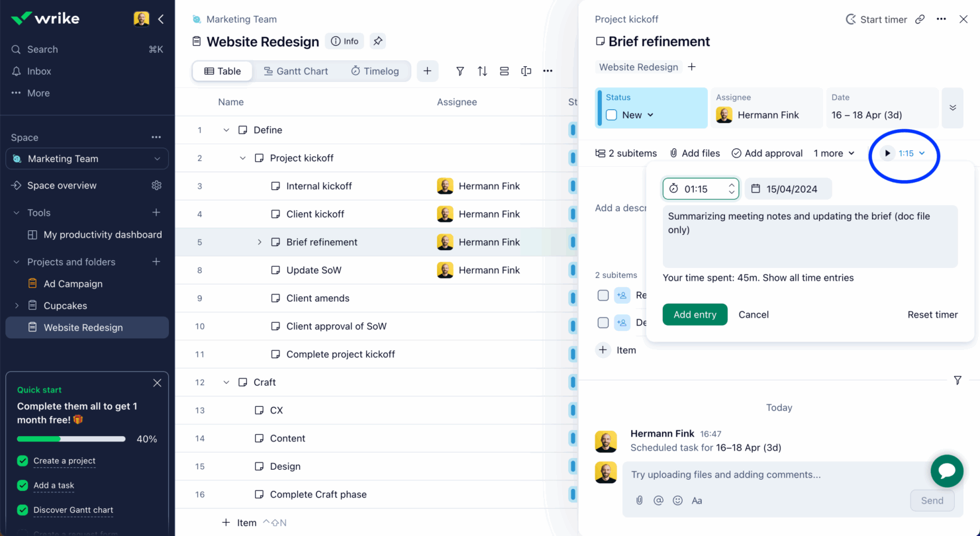
Task: Switch to the Gantt Chart tab
Action: coord(295,71)
